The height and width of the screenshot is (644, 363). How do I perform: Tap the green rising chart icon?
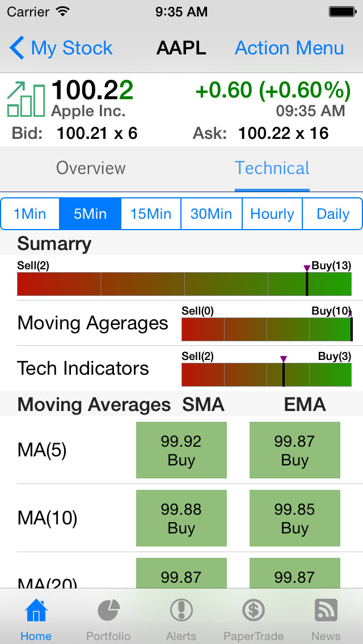point(26,99)
